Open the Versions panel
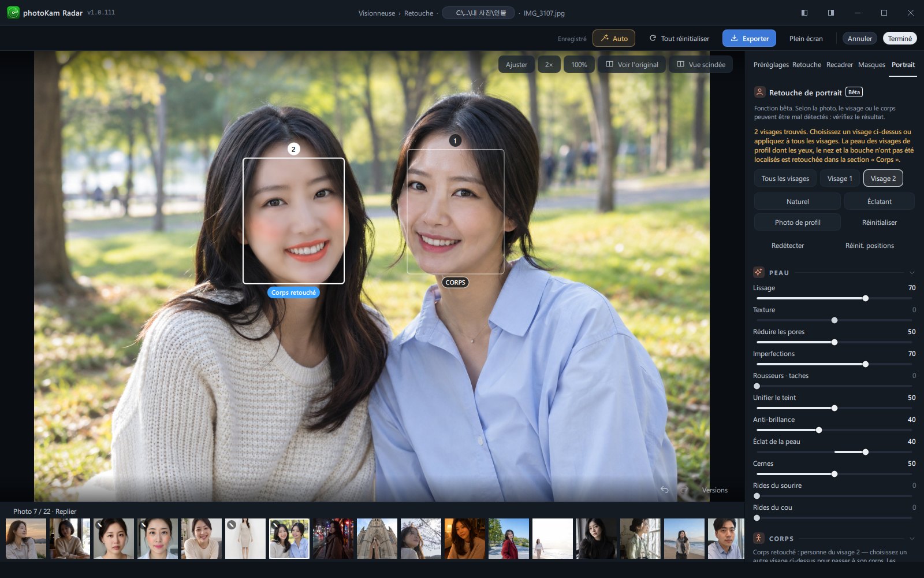Screen dimensions: 924x578 [715, 490]
